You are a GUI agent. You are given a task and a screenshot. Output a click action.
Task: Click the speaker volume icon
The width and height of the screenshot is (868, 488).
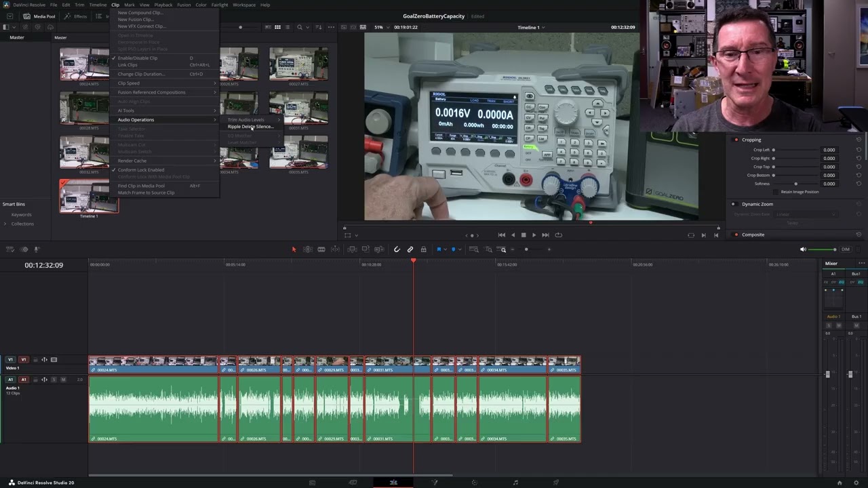[x=803, y=249]
